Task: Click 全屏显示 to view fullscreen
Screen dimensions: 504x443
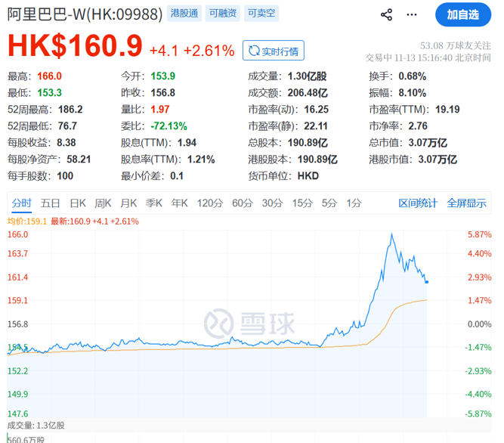Action: click(x=466, y=203)
